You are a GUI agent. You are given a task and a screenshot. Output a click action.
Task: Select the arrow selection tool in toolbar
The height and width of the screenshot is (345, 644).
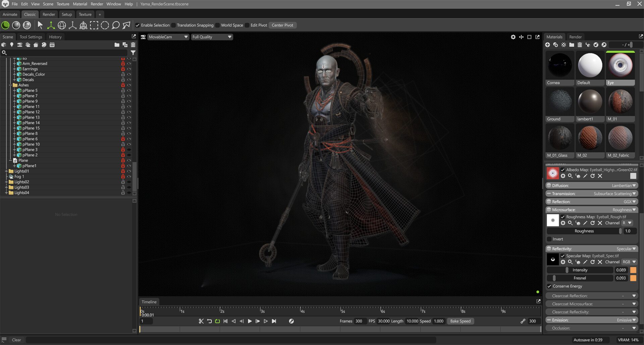pos(40,25)
